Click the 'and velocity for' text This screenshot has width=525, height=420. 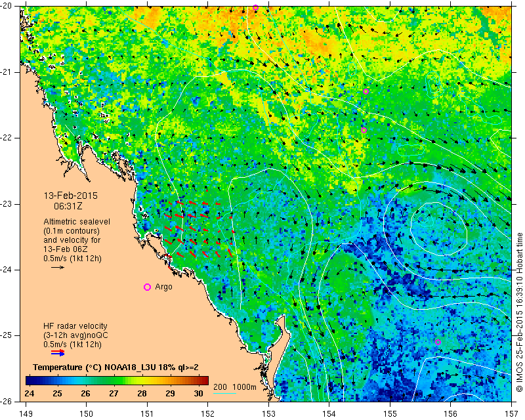[x=72, y=240]
